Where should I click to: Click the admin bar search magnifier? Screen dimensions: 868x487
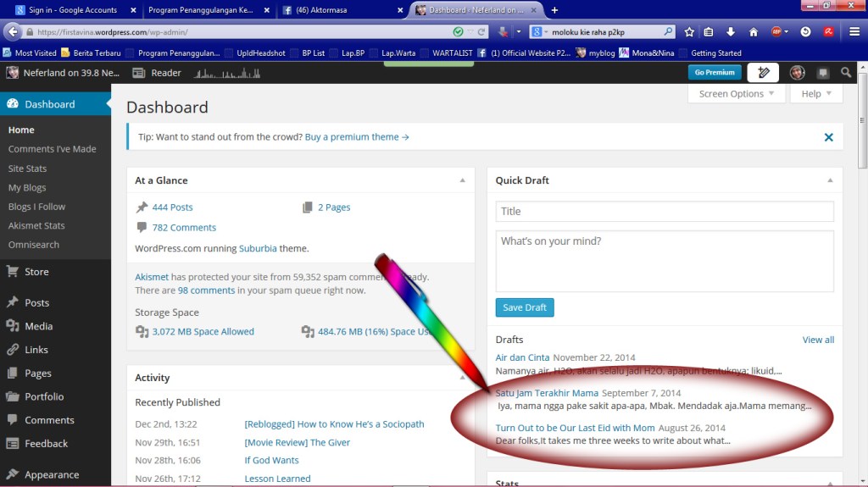coord(846,73)
